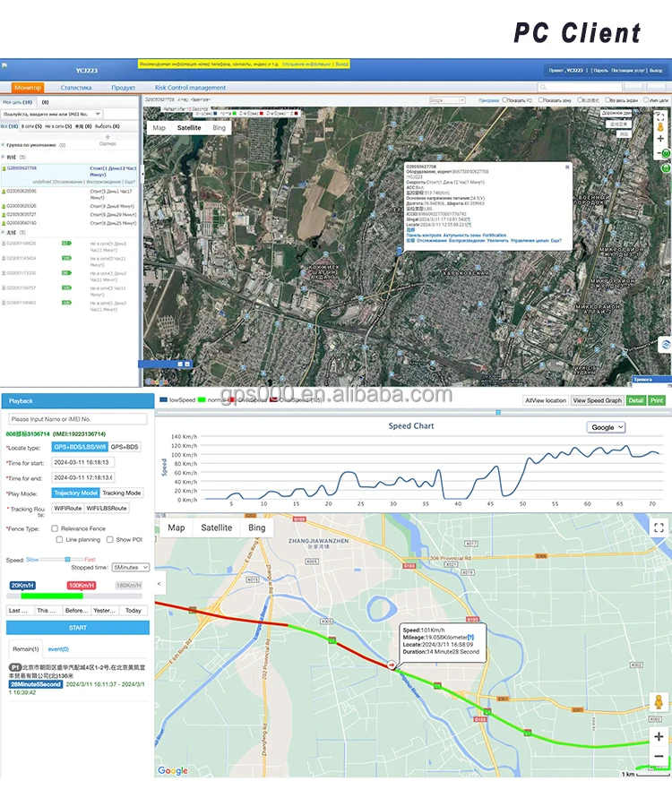Expand the map provider dropdown above the satellite map
Image resolution: width=672 pixels, height=789 pixels.
[x=447, y=100]
